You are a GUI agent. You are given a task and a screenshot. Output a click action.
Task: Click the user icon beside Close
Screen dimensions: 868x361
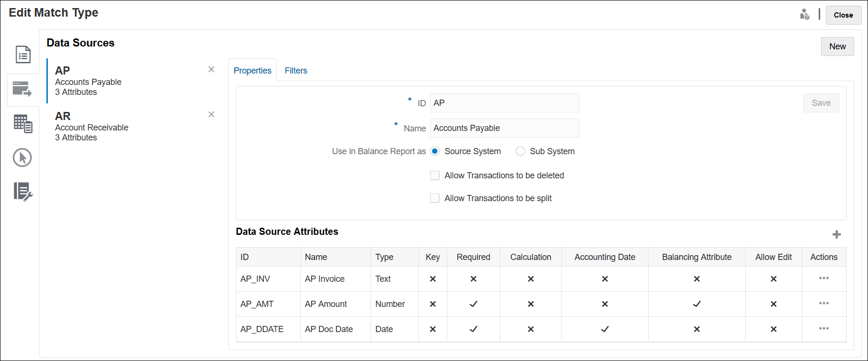[805, 15]
